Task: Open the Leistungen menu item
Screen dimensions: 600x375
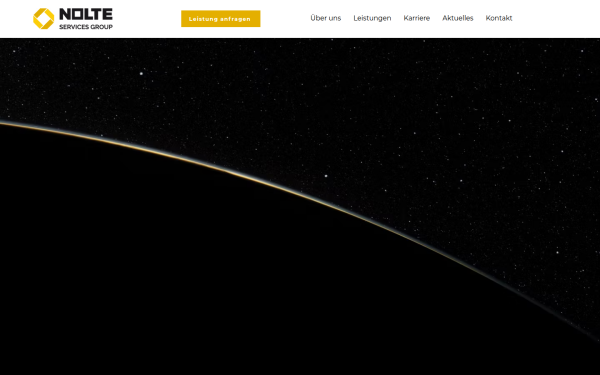Action: tap(372, 18)
